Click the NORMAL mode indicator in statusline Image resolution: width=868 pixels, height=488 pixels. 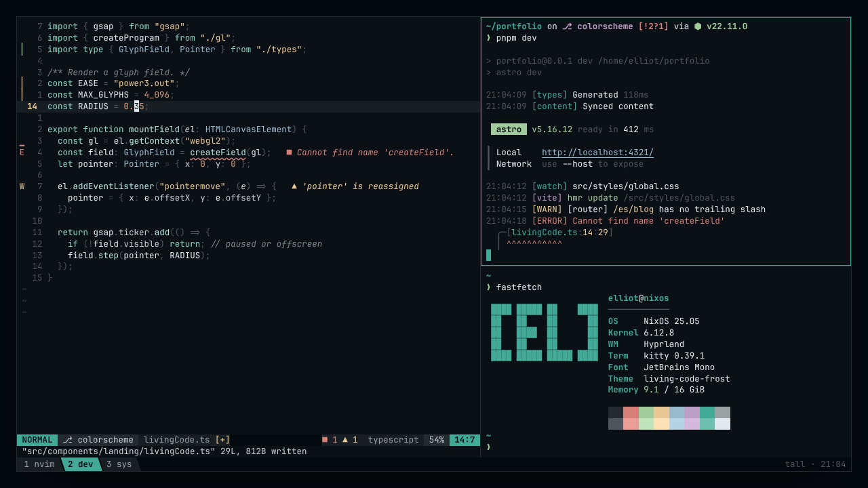click(x=37, y=440)
